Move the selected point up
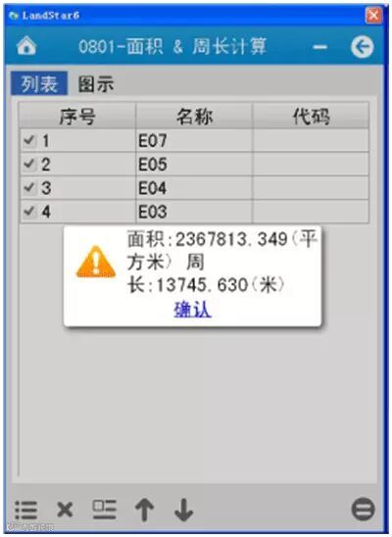This screenshot has height=537, width=392. 144,510
